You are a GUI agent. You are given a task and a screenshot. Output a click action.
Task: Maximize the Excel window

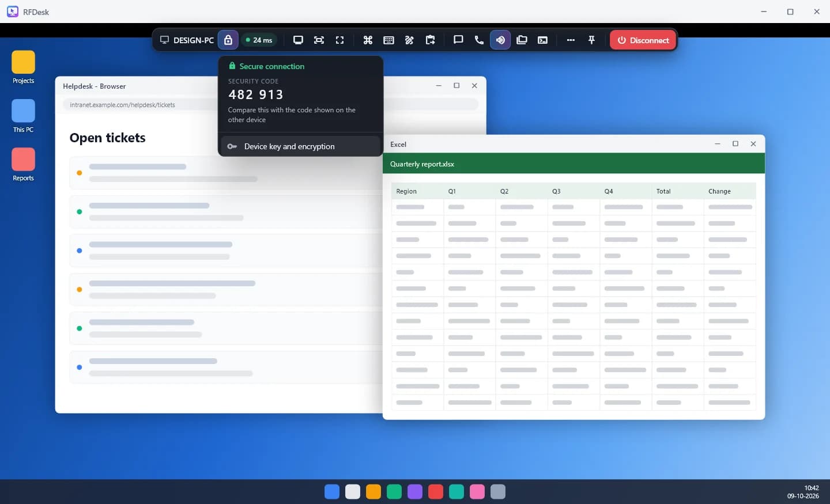click(735, 144)
